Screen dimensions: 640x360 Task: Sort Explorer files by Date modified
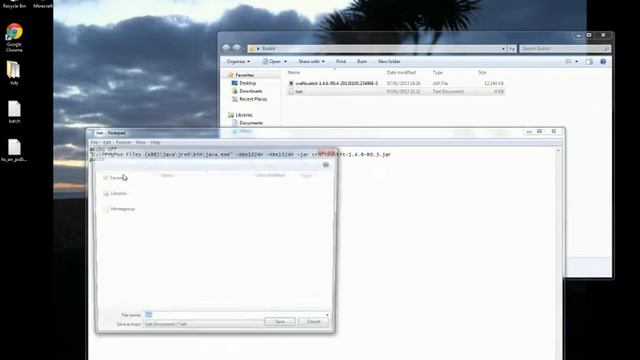tap(401, 72)
